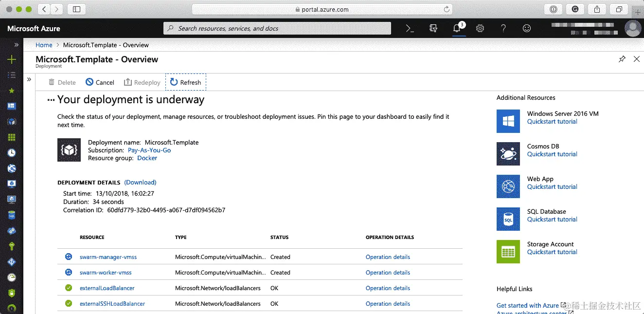Pin the deployment blade to dashboard
This screenshot has width=644, height=314.
[622, 59]
